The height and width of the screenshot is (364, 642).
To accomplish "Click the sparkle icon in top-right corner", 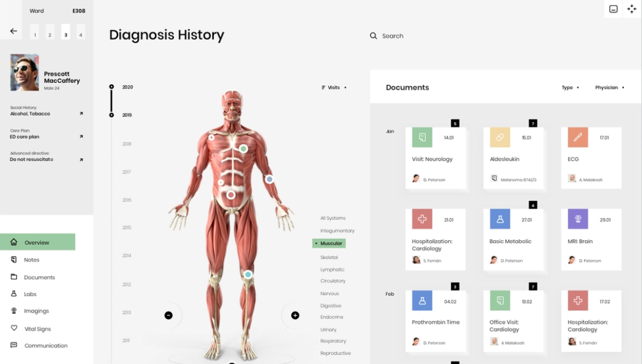I will click(x=631, y=9).
